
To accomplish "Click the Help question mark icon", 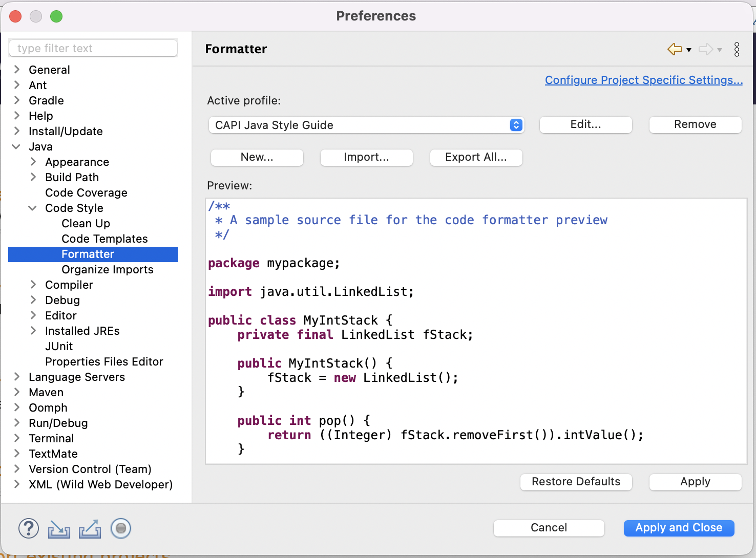I will click(29, 528).
